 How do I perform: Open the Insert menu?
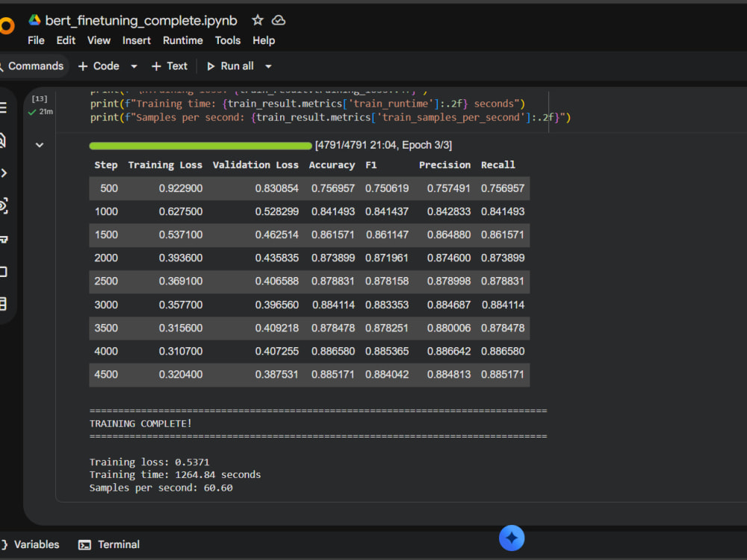(x=136, y=40)
